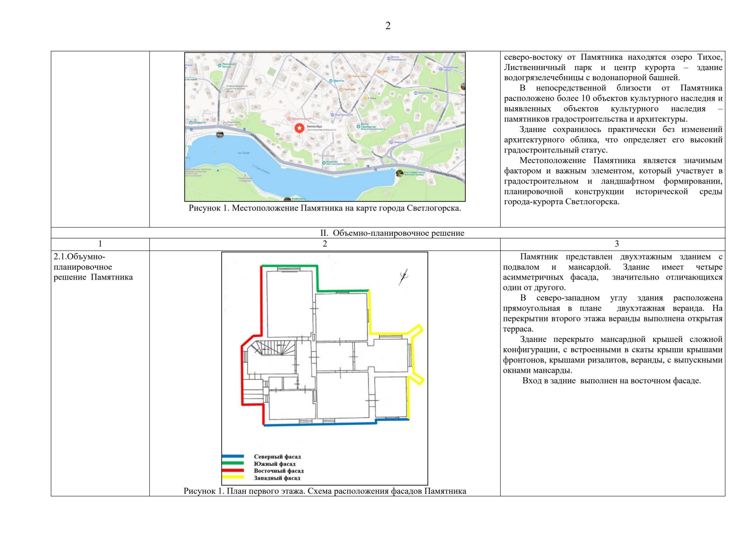Screen dimensions: 756x535
Task: Click the yellow Западный фасад legend swatch
Action: (x=233, y=477)
